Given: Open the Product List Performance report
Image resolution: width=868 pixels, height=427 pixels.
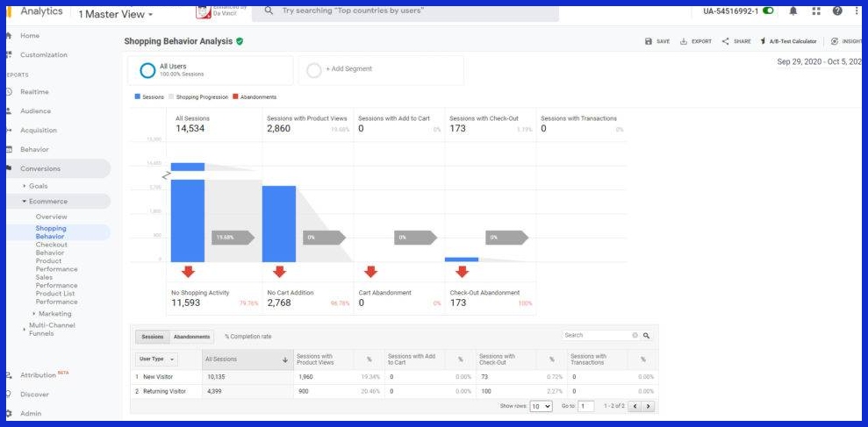Looking at the screenshot, I should (x=56, y=297).
